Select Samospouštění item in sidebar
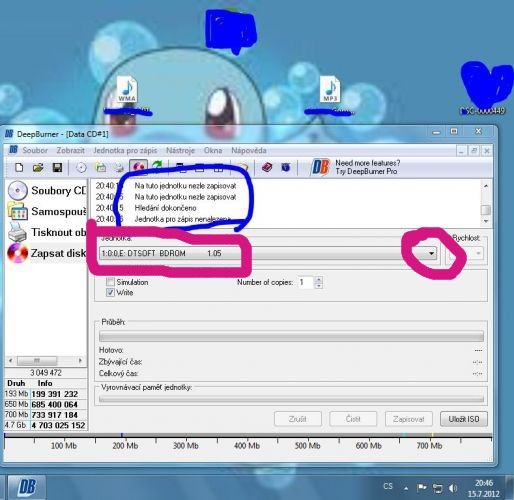 tap(46, 212)
